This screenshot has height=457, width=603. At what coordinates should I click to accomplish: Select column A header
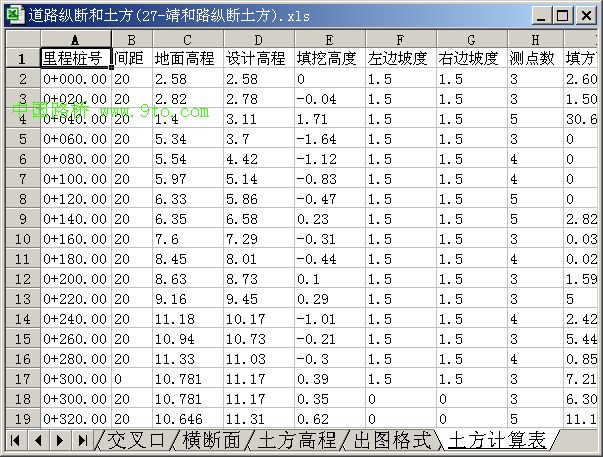pyautogui.click(x=74, y=38)
